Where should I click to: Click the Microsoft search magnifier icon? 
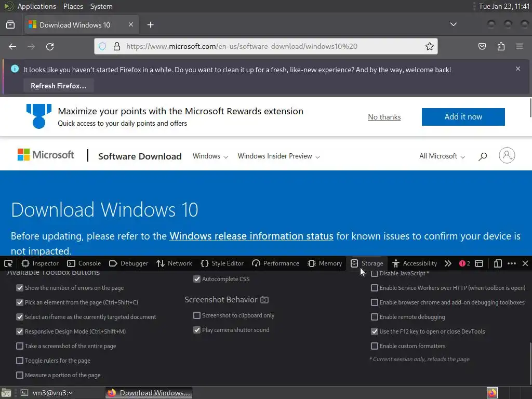tap(483, 156)
